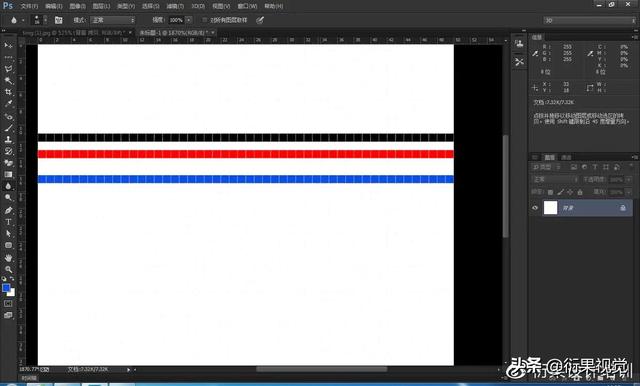Click the Background layer thumbnail
Viewport: 640px width, 386px height.
click(x=550, y=207)
